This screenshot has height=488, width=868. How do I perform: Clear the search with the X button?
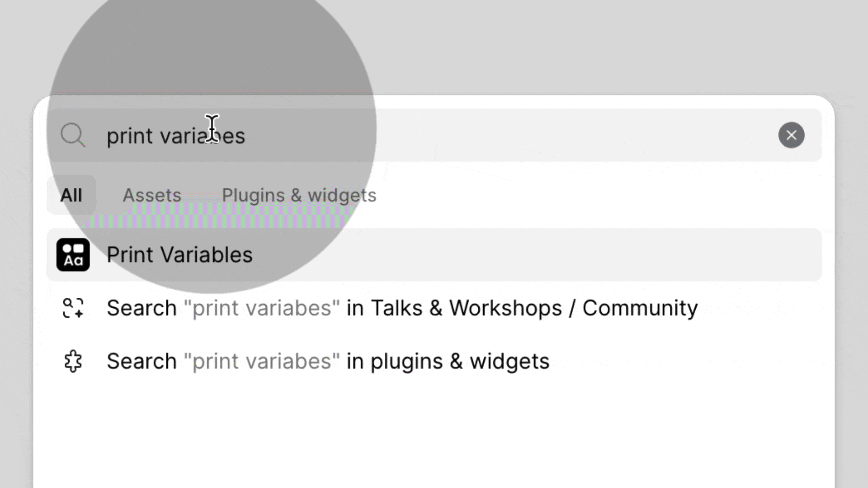coord(791,135)
